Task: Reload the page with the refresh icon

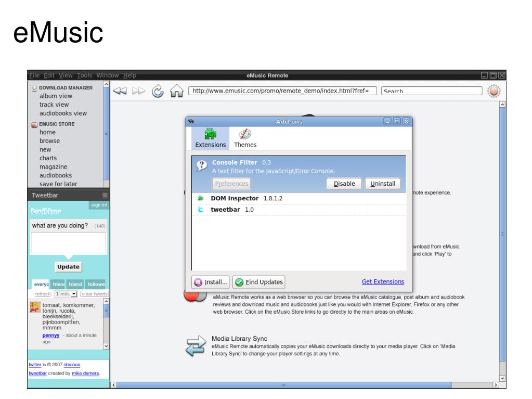Action: point(158,91)
